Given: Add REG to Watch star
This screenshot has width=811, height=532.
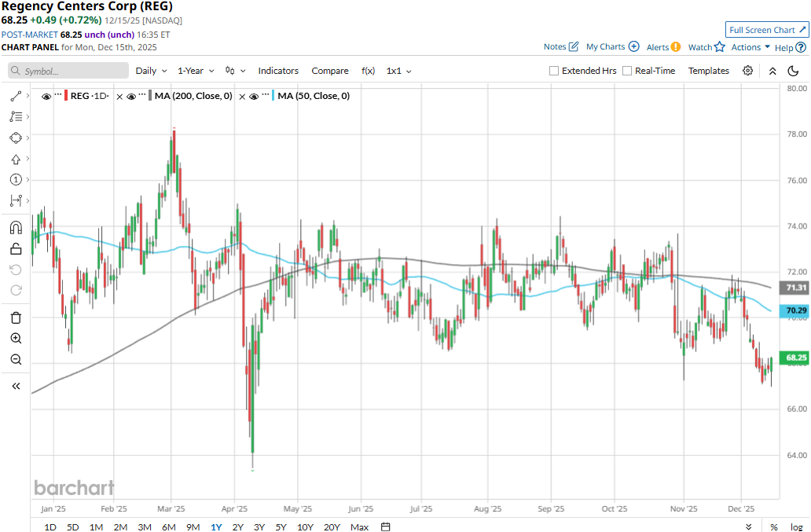Looking at the screenshot, I should (720, 47).
